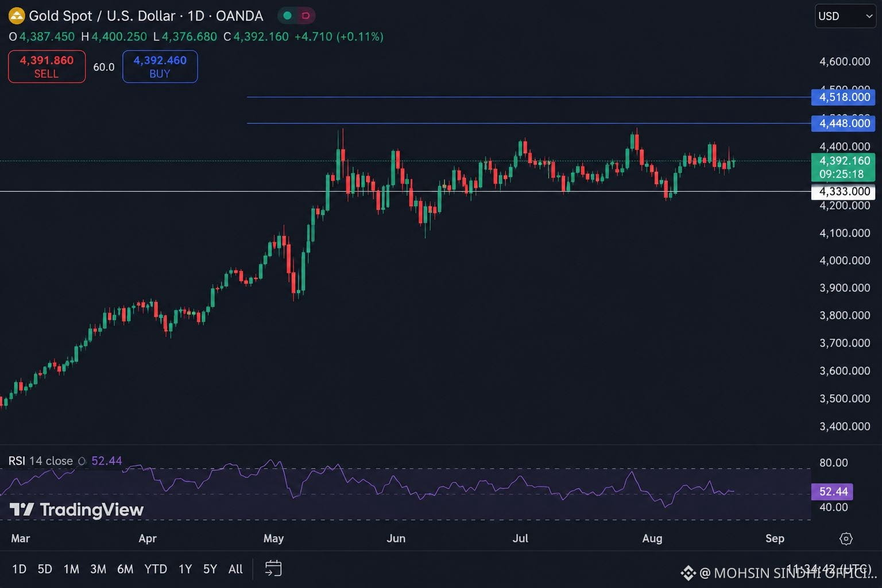Click the 4,600.000 price axis label
Viewport: 882px width, 588px height.
pyautogui.click(x=845, y=61)
